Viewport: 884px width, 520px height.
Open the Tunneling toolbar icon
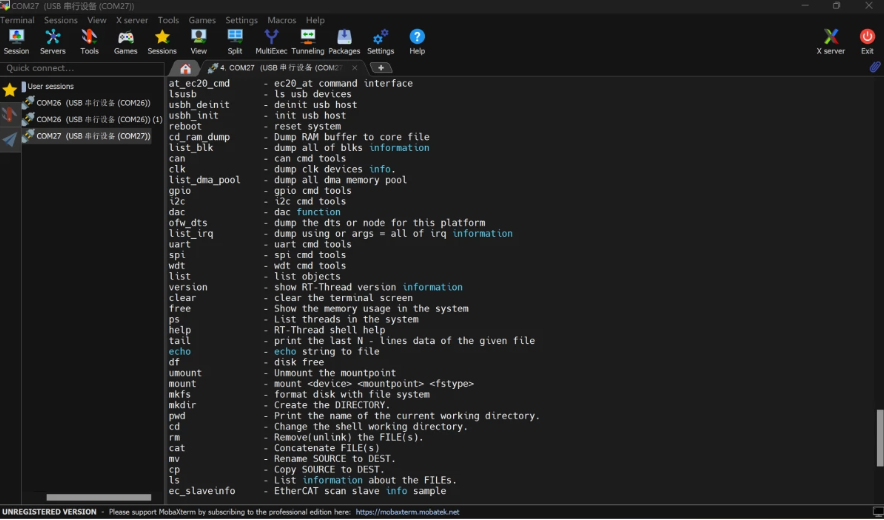click(308, 42)
